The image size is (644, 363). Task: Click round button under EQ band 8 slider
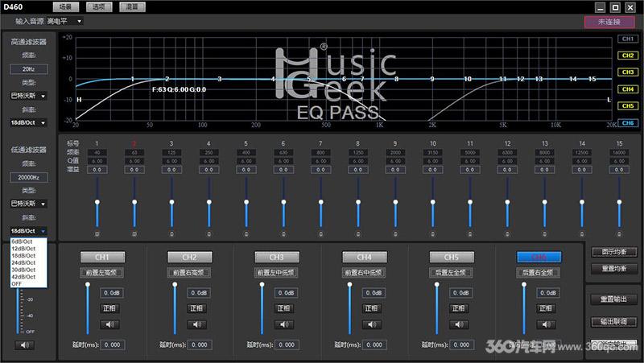click(358, 234)
